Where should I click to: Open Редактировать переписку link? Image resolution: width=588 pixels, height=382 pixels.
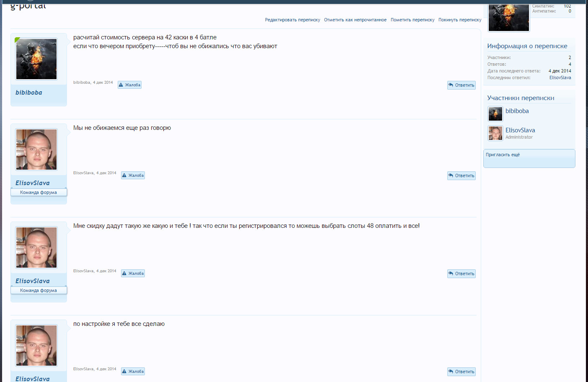point(292,20)
